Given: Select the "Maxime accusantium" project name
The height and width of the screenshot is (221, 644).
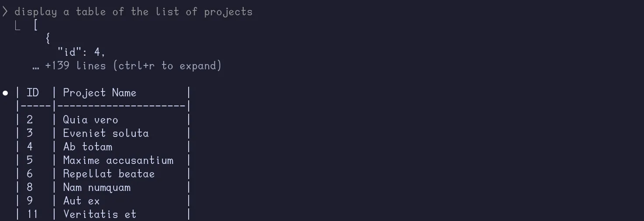Looking at the screenshot, I should 118,160.
